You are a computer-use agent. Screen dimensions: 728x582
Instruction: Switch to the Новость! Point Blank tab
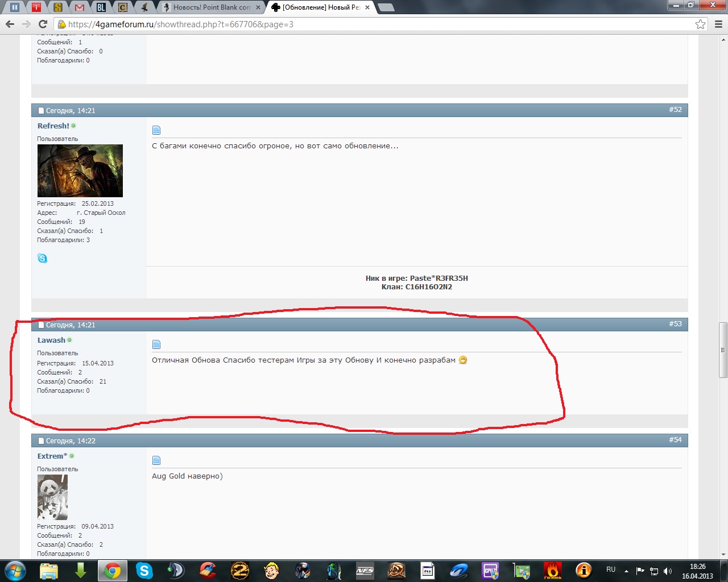pyautogui.click(x=211, y=7)
